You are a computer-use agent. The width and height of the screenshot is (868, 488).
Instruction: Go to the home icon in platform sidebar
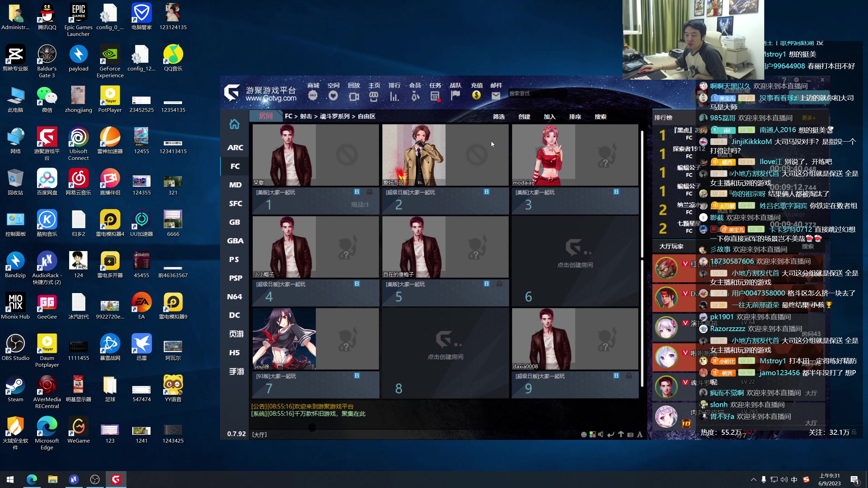click(235, 124)
